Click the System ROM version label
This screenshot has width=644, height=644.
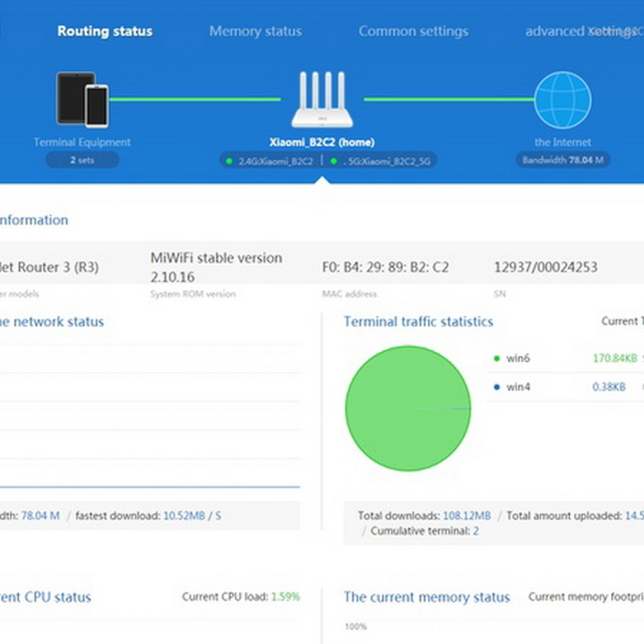click(x=193, y=294)
